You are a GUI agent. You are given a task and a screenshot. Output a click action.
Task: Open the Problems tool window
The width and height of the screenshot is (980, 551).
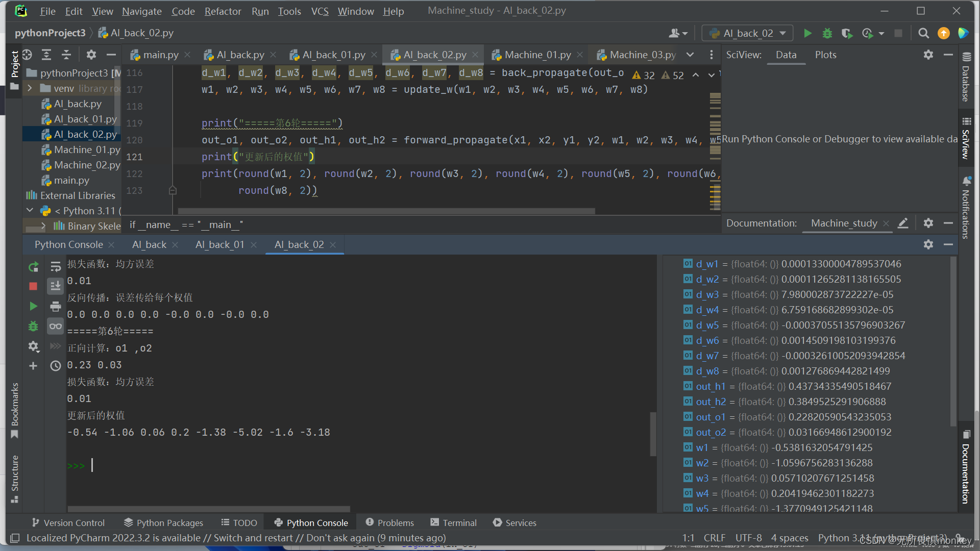click(390, 522)
